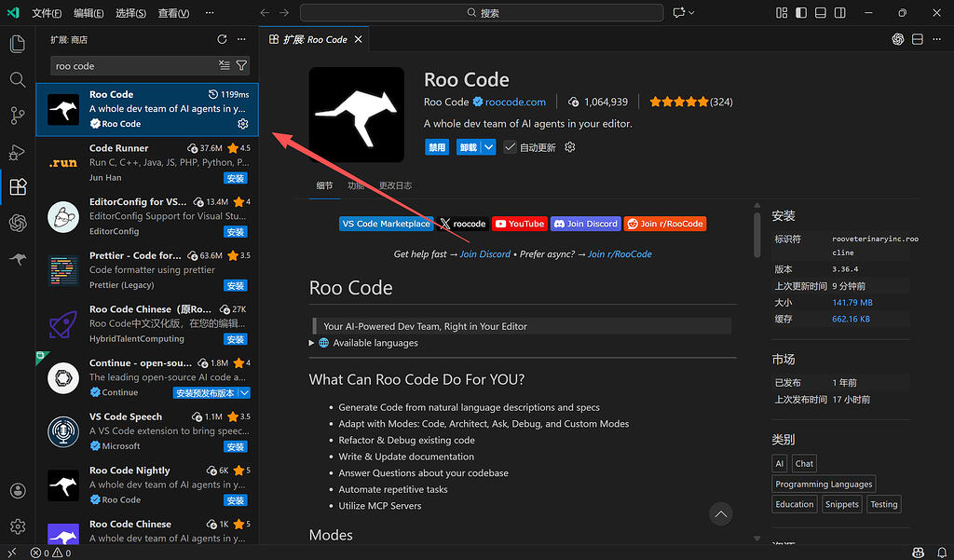Open the Extensions view icon
954x560 pixels.
click(18, 187)
